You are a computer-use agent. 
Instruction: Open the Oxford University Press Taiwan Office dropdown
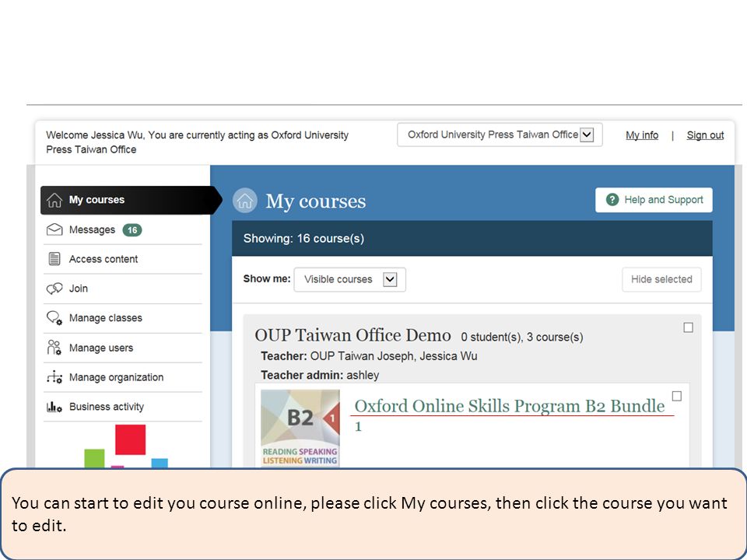coord(500,135)
